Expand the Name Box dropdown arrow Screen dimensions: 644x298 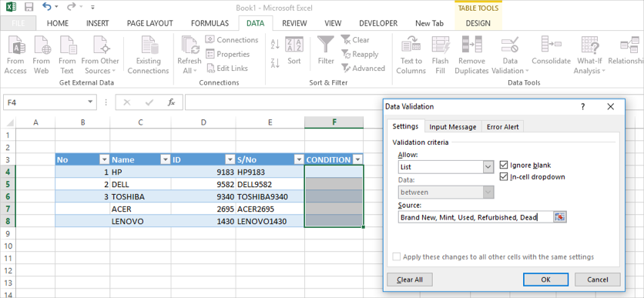90,102
